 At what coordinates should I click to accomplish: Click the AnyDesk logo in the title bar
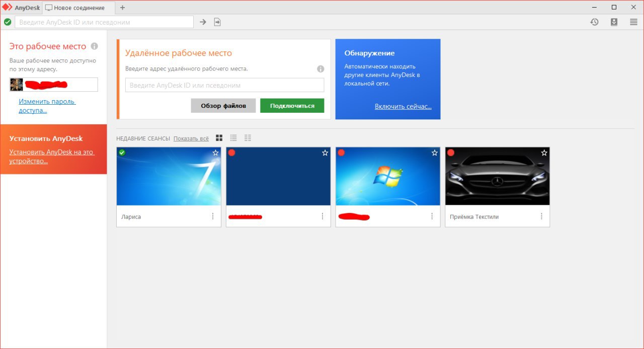(7, 8)
